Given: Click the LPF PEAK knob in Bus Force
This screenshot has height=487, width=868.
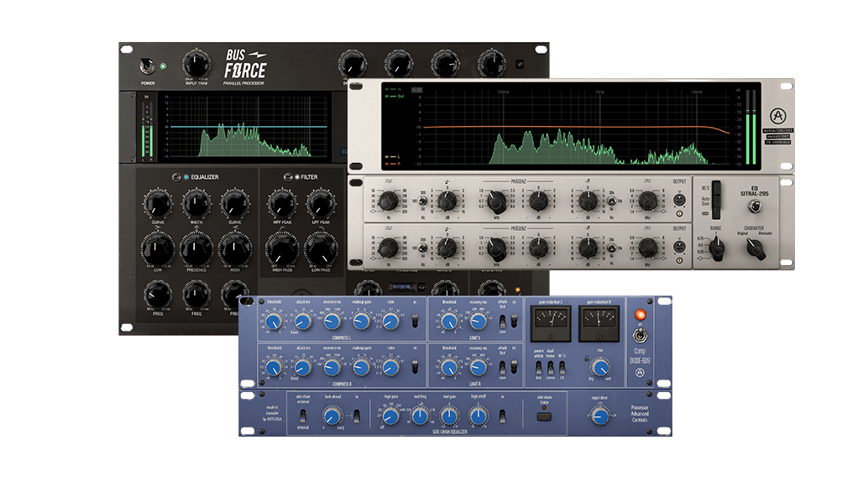Looking at the screenshot, I should coord(321,204).
